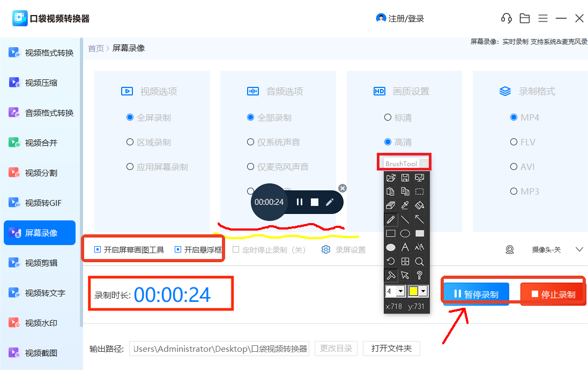Viewport: 588px width, 370px height.
Task: Open the yellow color picker dropdown
Action: [x=423, y=291]
